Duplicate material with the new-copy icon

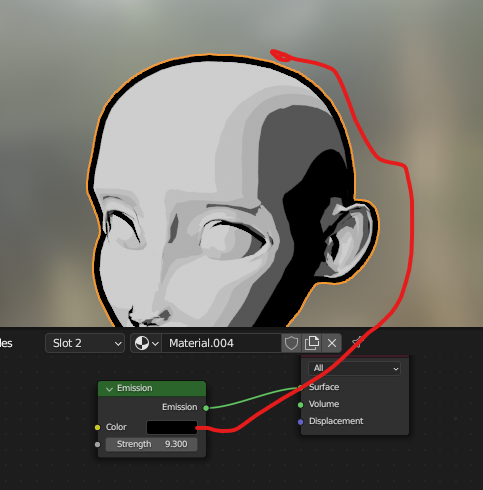coord(312,343)
